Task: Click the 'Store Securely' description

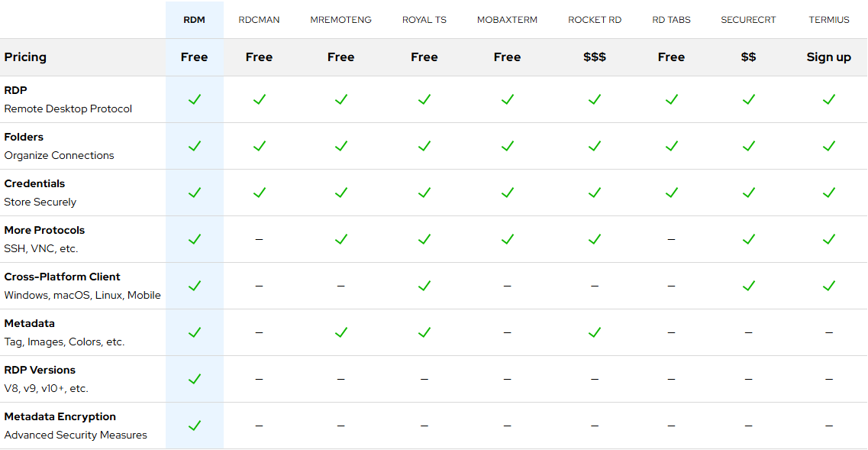Action: pyautogui.click(x=40, y=202)
